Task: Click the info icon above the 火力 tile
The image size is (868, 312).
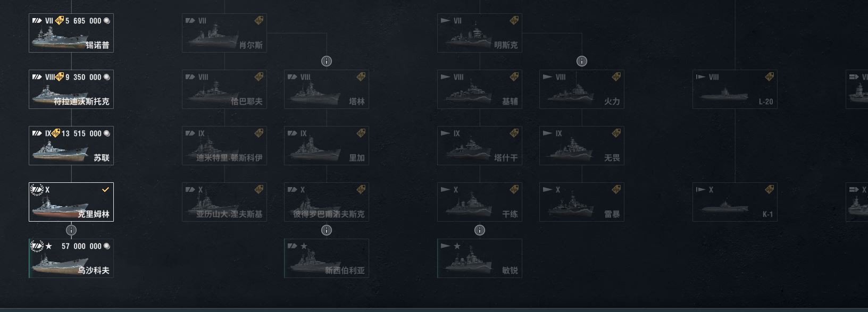Action: (582, 61)
